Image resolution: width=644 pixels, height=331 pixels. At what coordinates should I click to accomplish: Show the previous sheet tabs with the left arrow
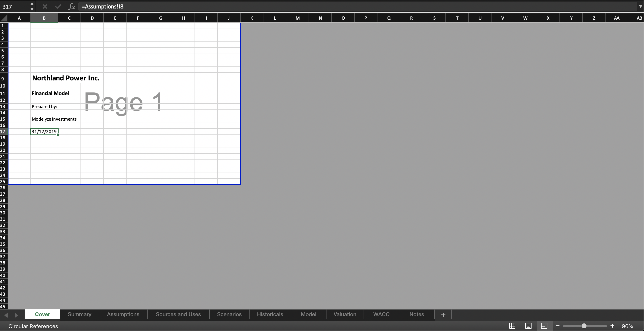point(6,315)
